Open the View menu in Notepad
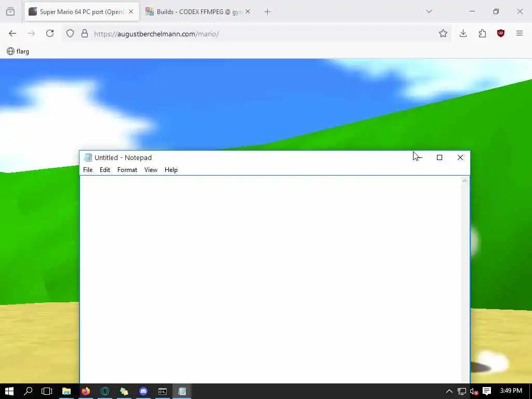 pos(151,170)
